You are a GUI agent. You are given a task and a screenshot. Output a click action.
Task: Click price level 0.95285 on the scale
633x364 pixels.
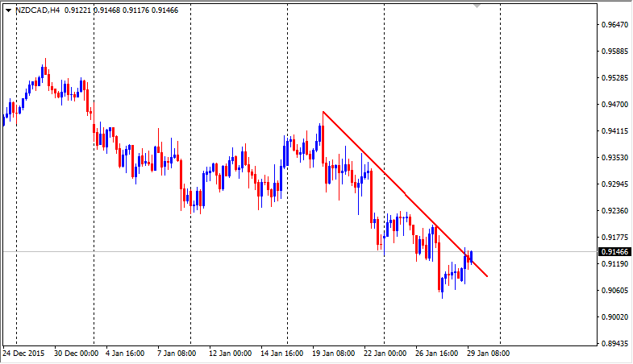coord(614,77)
